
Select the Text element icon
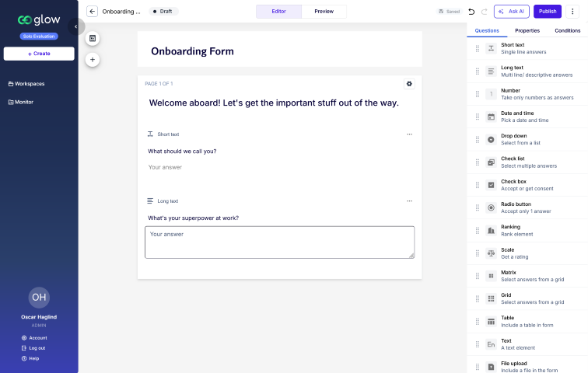[491, 344]
